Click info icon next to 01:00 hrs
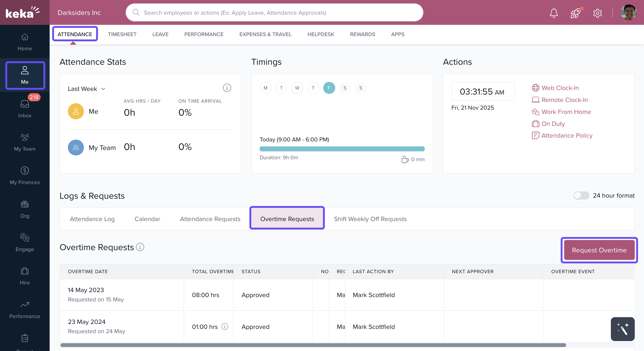644x351 pixels. click(225, 326)
